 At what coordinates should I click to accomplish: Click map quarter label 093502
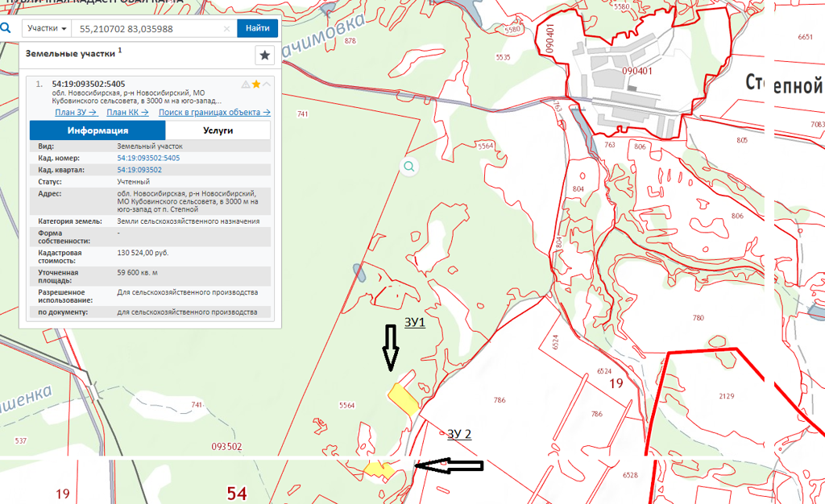226,447
